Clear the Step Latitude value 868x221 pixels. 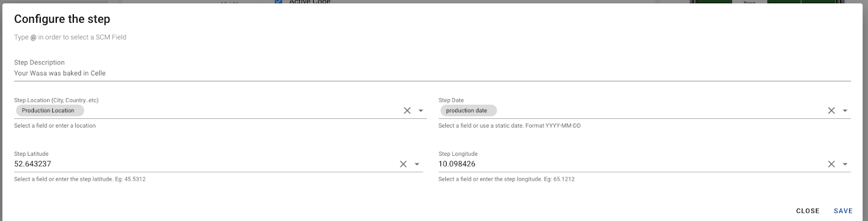[403, 164]
